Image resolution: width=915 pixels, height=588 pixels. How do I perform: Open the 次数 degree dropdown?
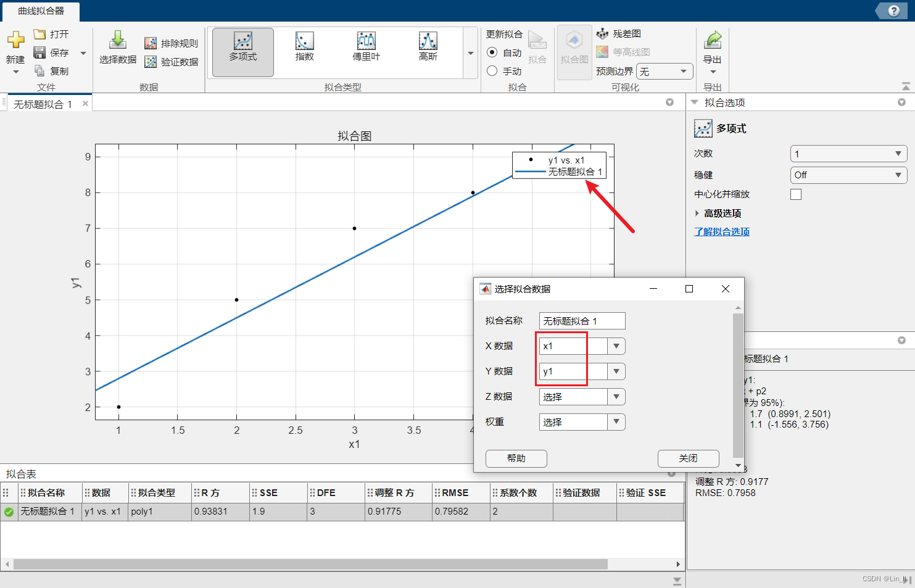point(848,153)
